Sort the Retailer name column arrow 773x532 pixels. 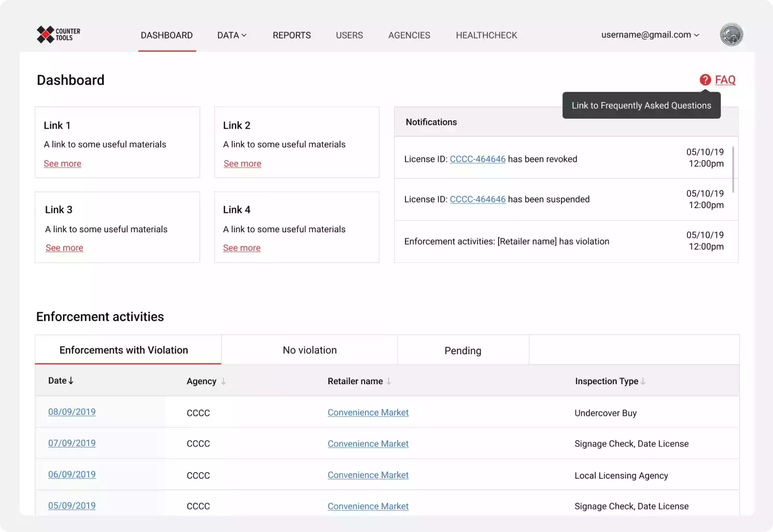389,381
